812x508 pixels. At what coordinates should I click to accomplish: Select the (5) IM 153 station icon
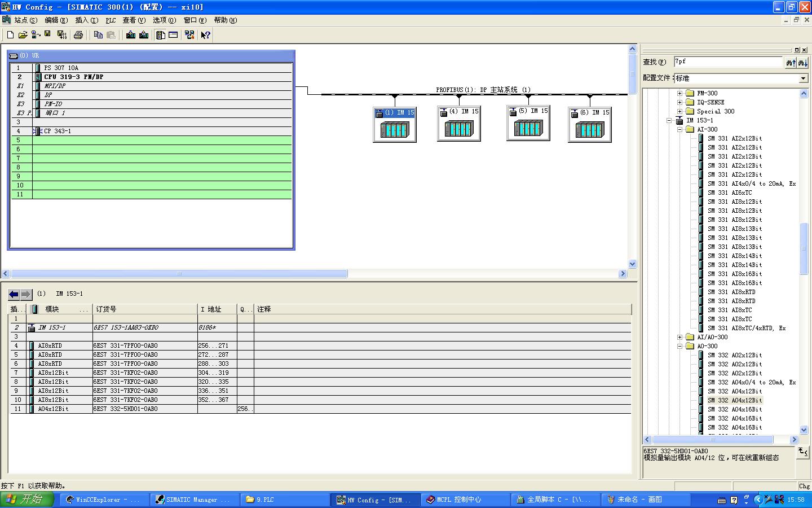528,123
